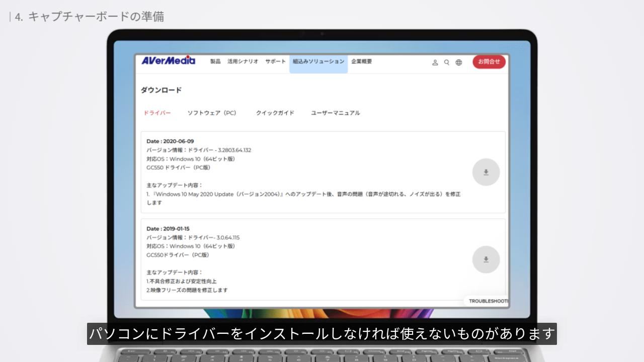Viewport: 644px width, 362px height.
Task: Download the 2019-01-15 driver via arrow icon
Action: 486,259
